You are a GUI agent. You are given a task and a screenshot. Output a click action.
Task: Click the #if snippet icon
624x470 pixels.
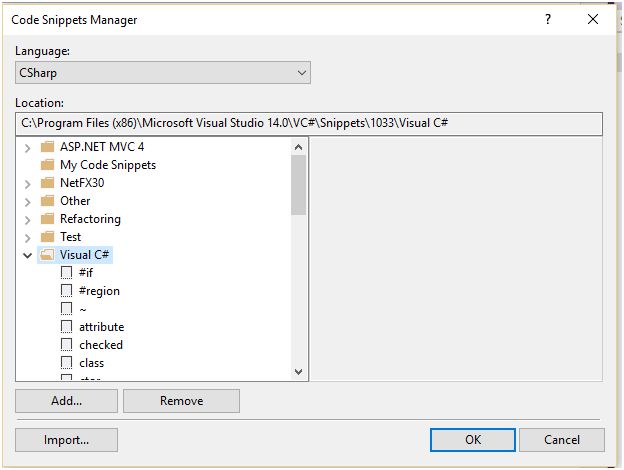tap(66, 273)
